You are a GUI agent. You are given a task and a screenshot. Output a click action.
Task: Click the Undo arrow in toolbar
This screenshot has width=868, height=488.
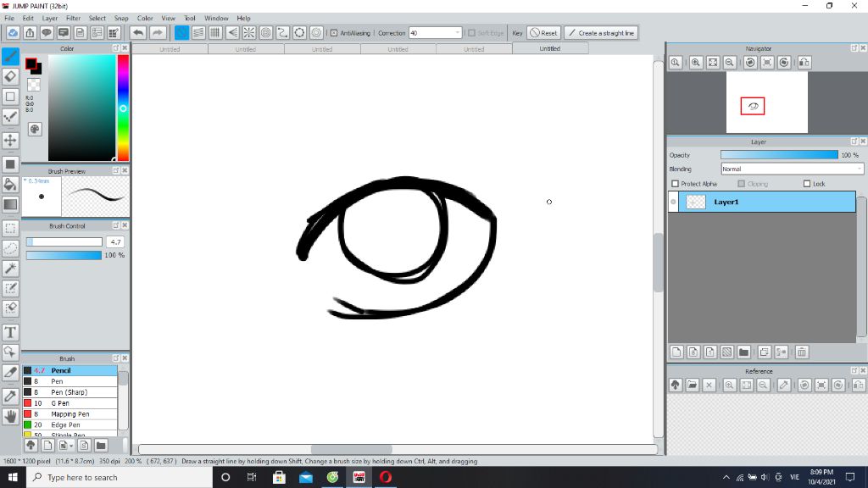(138, 33)
